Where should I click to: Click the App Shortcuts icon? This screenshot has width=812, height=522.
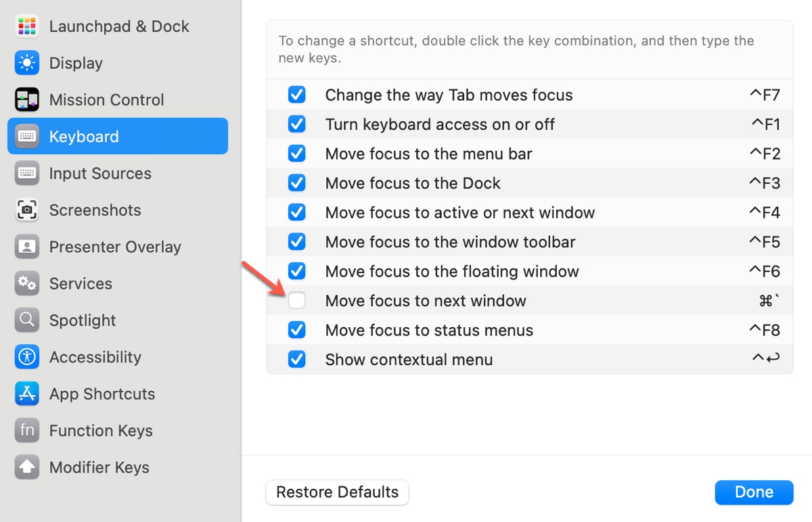click(27, 394)
